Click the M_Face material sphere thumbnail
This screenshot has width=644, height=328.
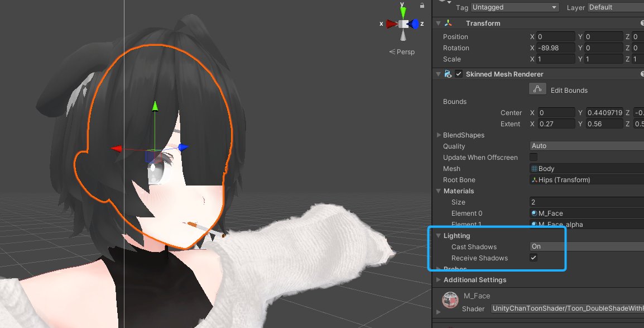click(x=450, y=298)
